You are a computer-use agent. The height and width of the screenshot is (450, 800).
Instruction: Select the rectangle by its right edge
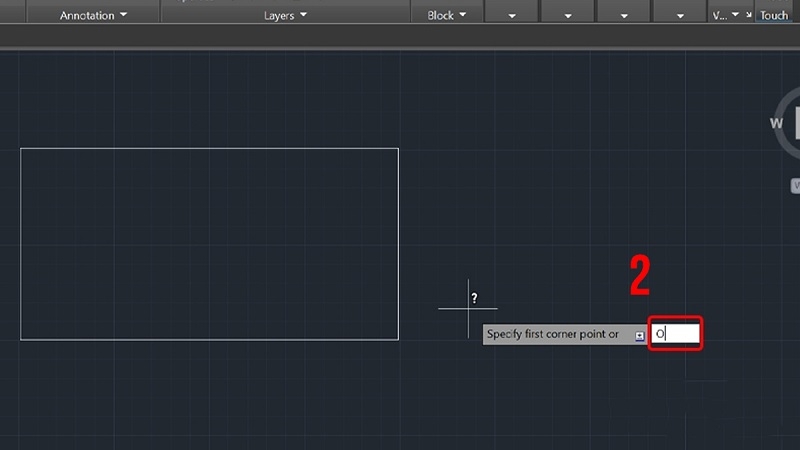click(398, 244)
